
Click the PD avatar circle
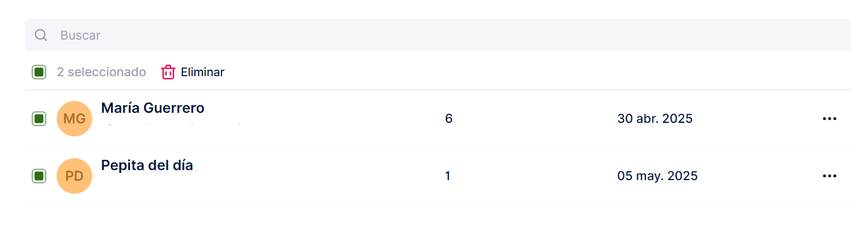[x=74, y=176]
